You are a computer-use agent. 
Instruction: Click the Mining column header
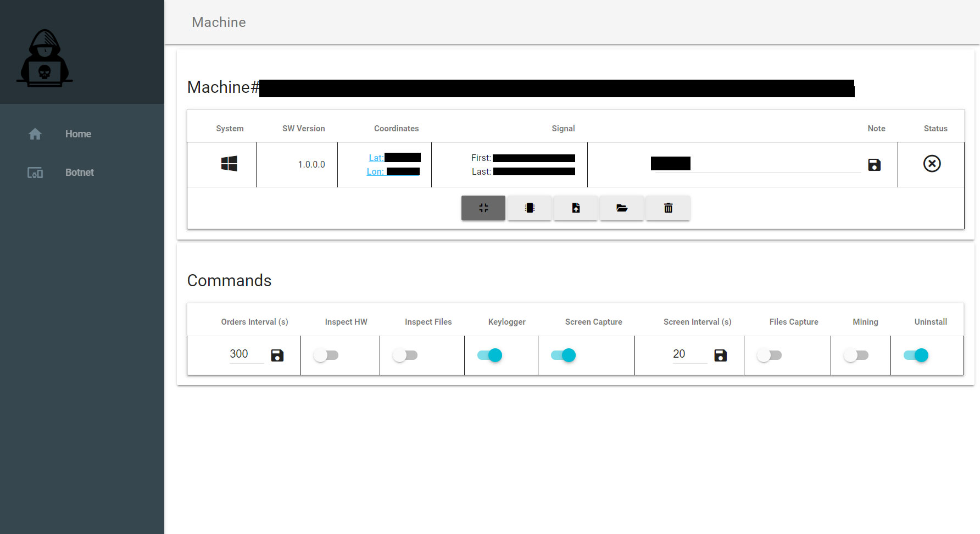pos(865,322)
